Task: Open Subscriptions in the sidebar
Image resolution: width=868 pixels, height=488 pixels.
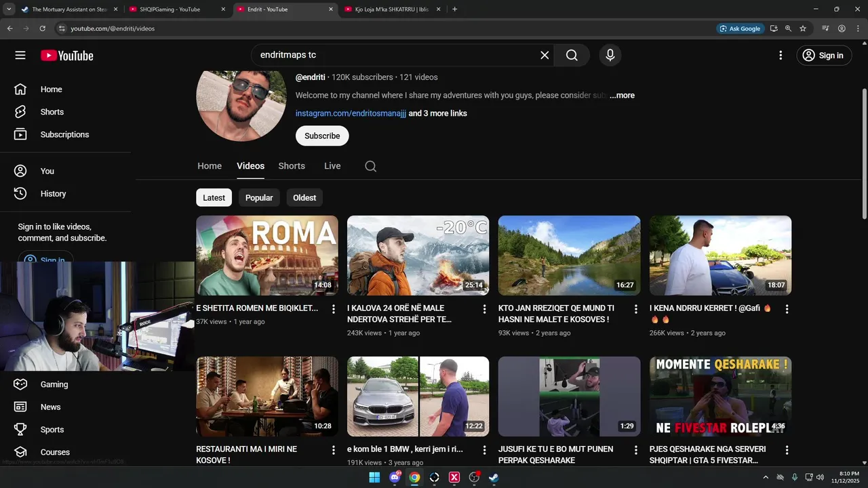Action: coord(66,134)
